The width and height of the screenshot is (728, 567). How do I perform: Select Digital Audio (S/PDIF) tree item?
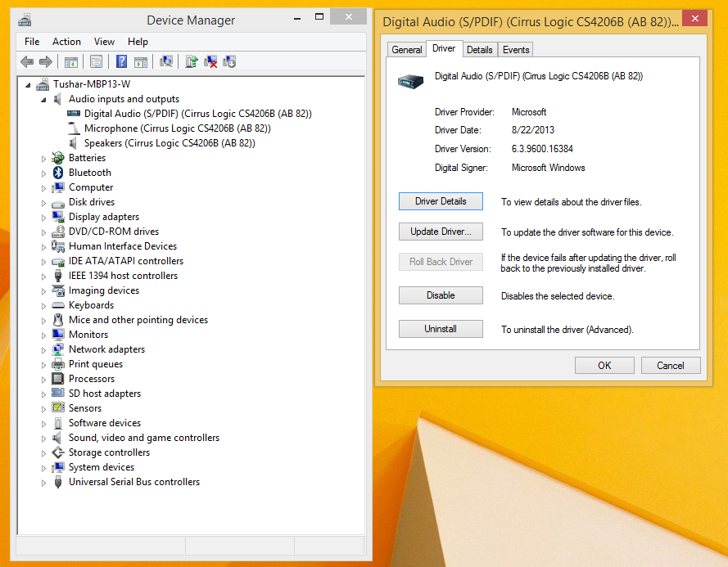(198, 114)
